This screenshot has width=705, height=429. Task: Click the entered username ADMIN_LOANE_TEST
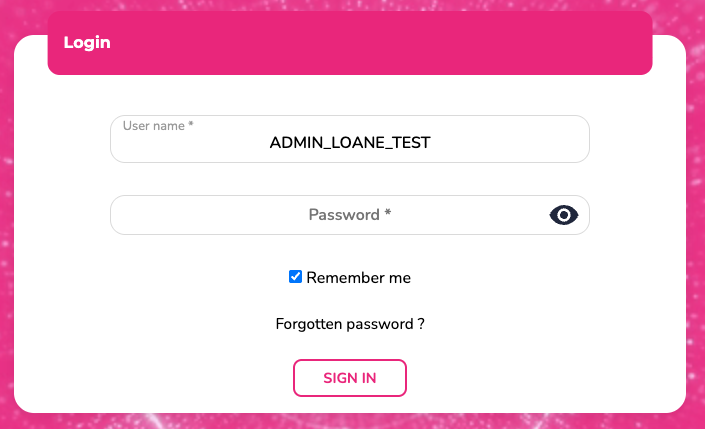click(349, 143)
